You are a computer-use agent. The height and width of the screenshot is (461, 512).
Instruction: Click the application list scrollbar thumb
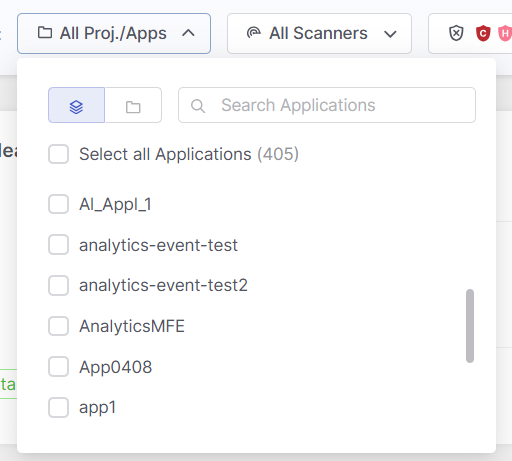pyautogui.click(x=470, y=326)
